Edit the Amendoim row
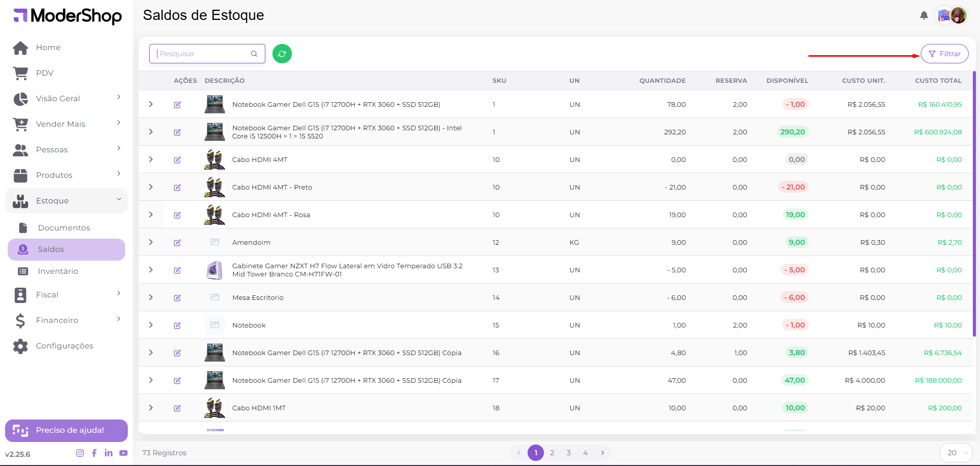 coord(177,243)
